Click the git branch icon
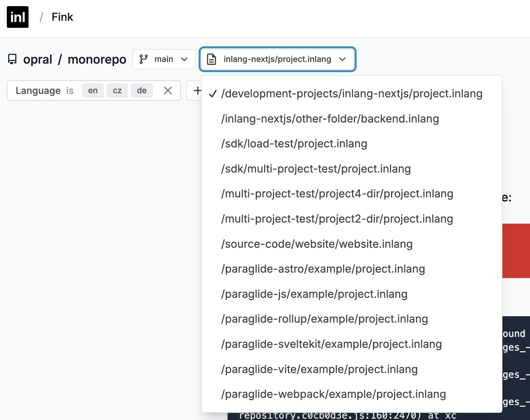The image size is (530, 420). [x=144, y=59]
